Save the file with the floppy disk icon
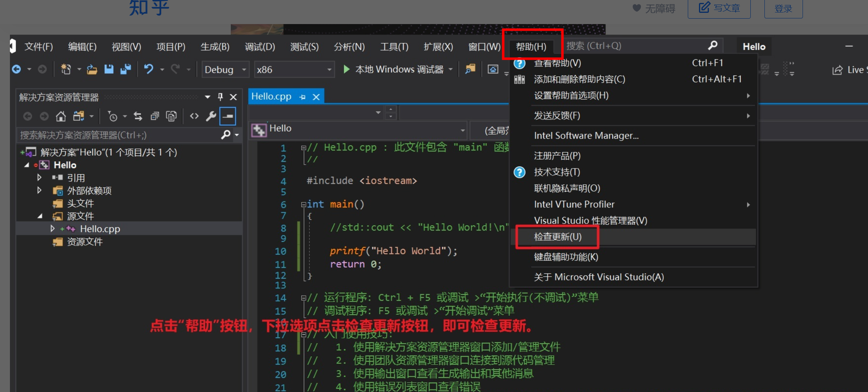Screen dimensions: 868x392 [x=109, y=69]
